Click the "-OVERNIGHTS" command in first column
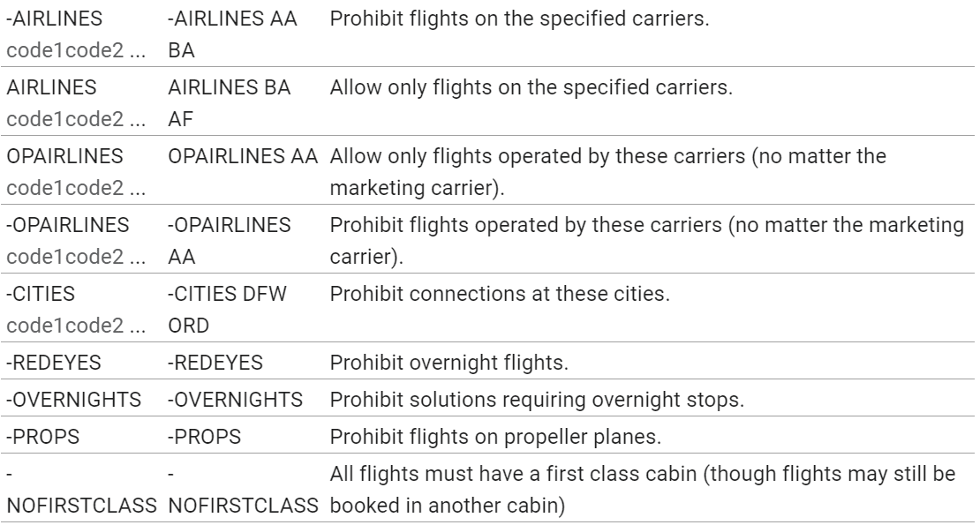 (74, 400)
